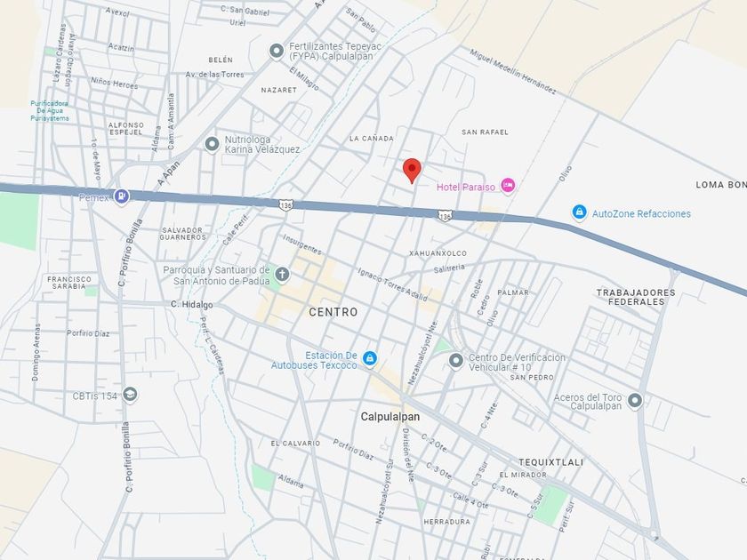Screen dimensions: 747x560
Task: Select the Pemex gas station icon
Action: click(x=122, y=196)
